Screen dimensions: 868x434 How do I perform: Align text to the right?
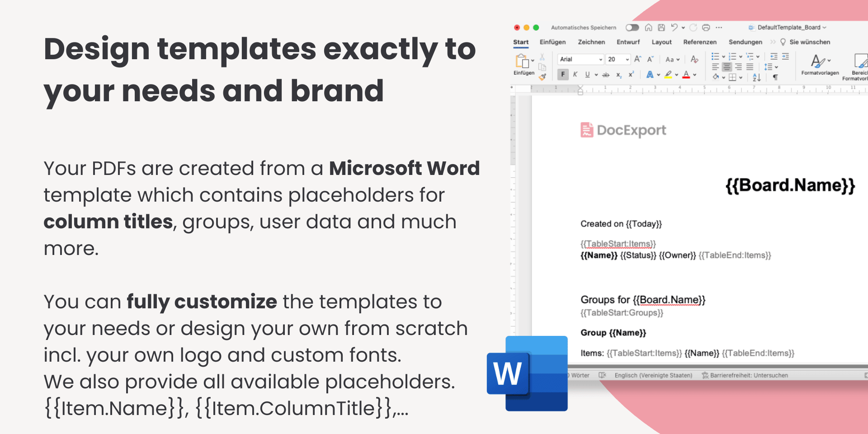point(738,67)
